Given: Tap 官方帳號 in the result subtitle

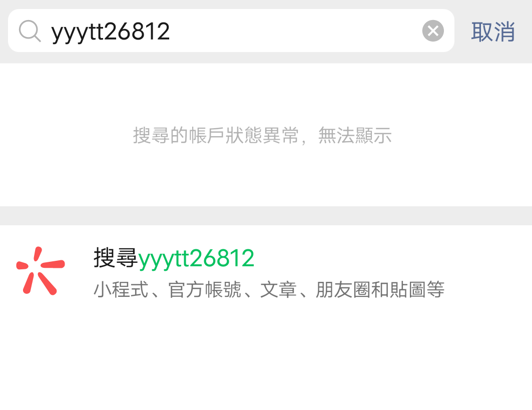Looking at the screenshot, I should (x=205, y=290).
